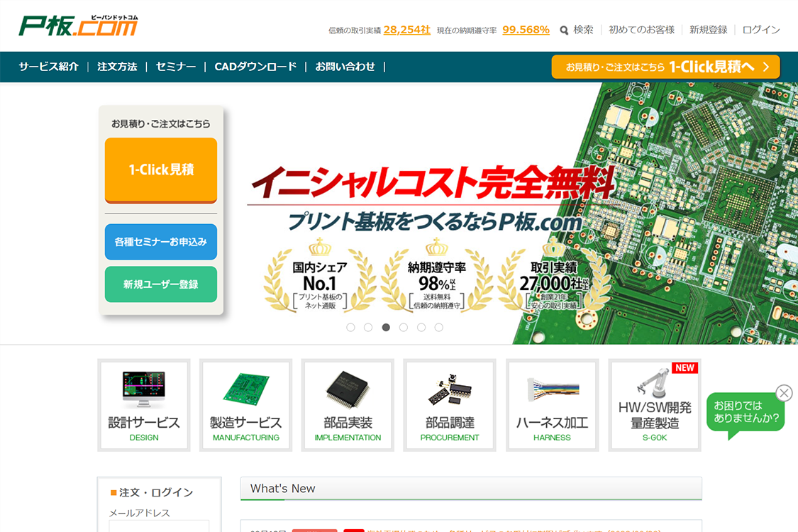The width and height of the screenshot is (798, 532).
Task: Open the 設計サービス DESIGN tile
Action: (144, 405)
